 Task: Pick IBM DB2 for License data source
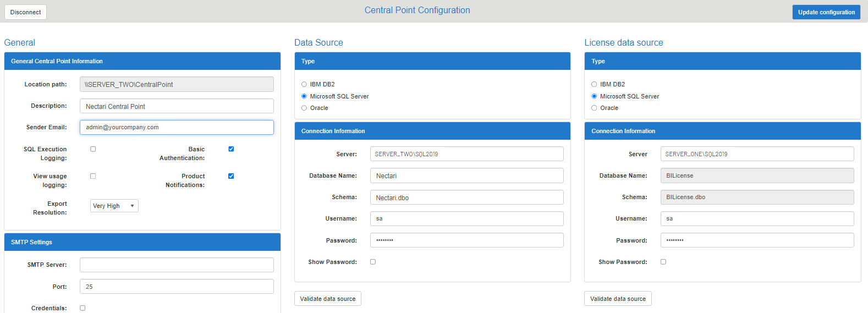594,84
